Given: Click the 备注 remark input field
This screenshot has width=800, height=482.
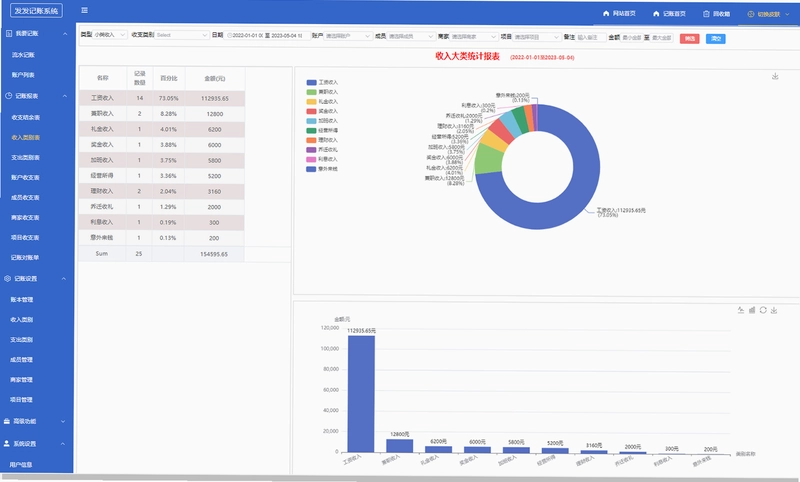Looking at the screenshot, I should point(591,37).
